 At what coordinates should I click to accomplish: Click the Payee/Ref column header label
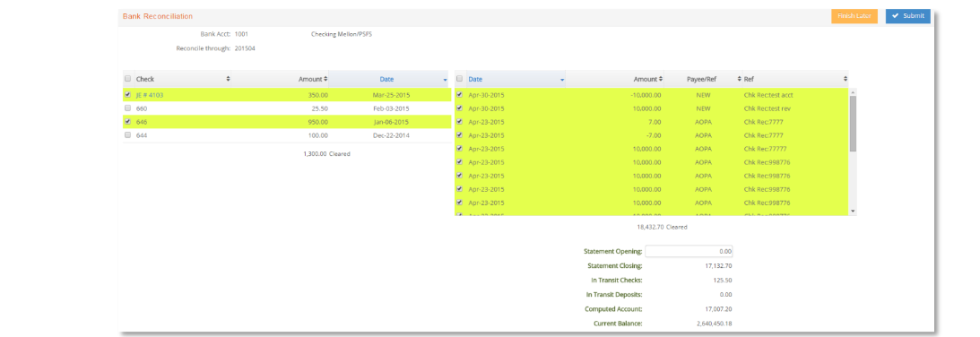pyautogui.click(x=703, y=80)
